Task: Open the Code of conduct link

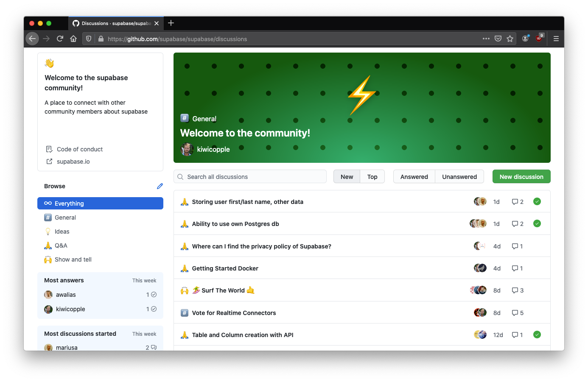Action: point(80,149)
